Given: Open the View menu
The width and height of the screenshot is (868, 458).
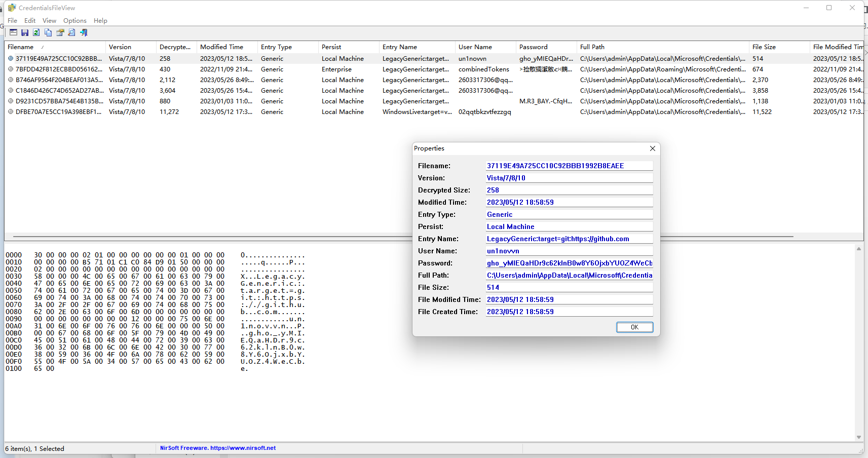Looking at the screenshot, I should point(49,21).
